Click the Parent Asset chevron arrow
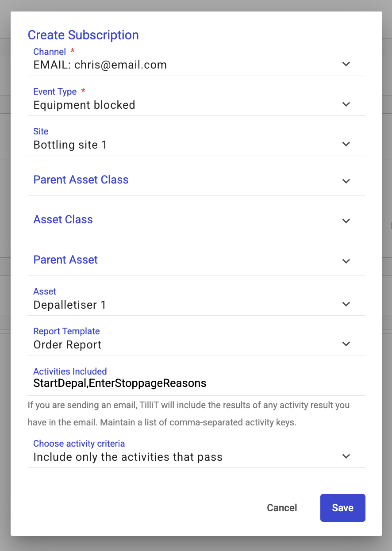This screenshot has width=392, height=551. tap(346, 261)
